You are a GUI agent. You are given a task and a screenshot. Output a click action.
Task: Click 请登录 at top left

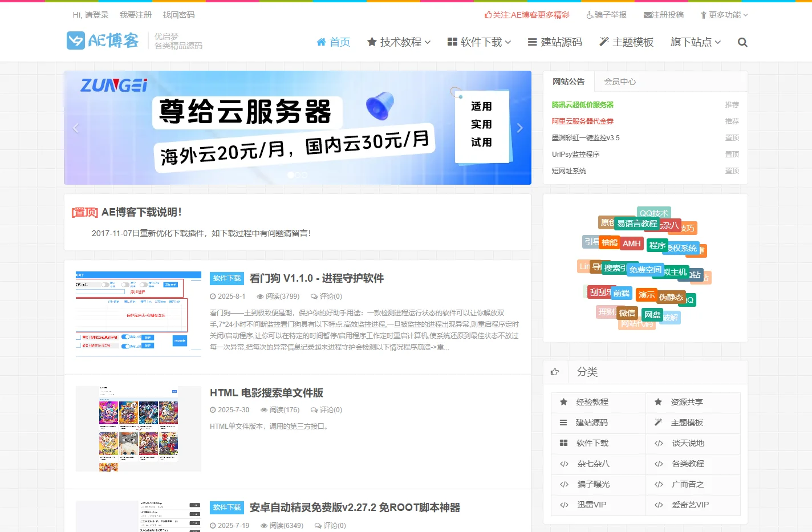(x=97, y=15)
